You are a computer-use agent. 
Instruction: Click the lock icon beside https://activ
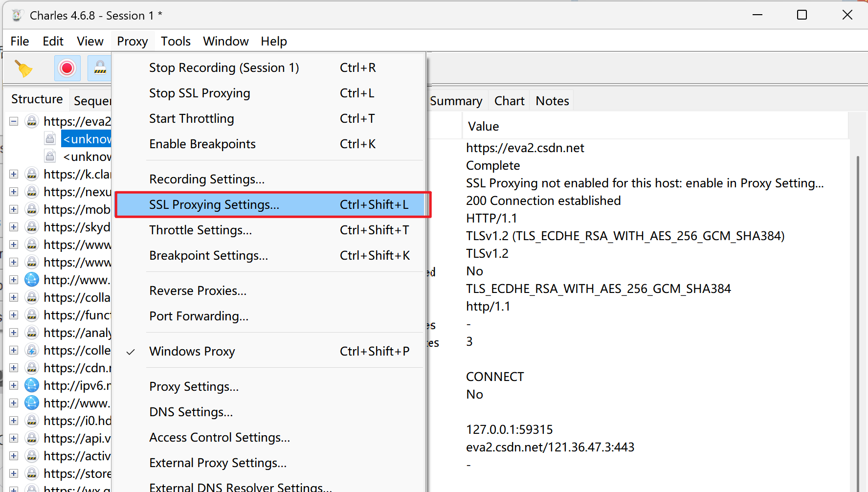click(x=32, y=456)
